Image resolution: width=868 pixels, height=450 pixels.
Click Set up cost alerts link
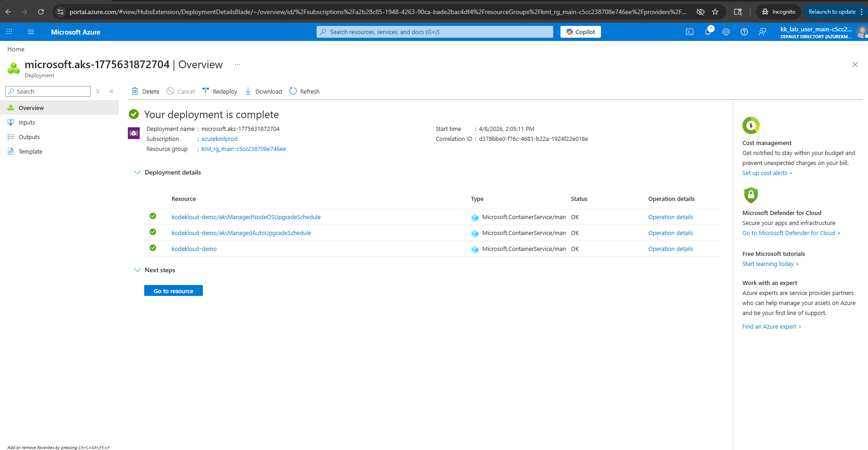click(x=767, y=173)
